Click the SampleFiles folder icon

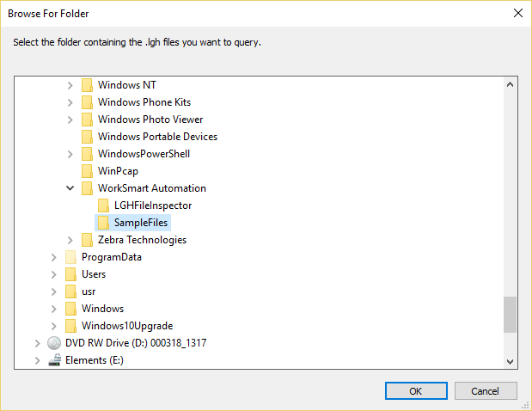tap(103, 223)
